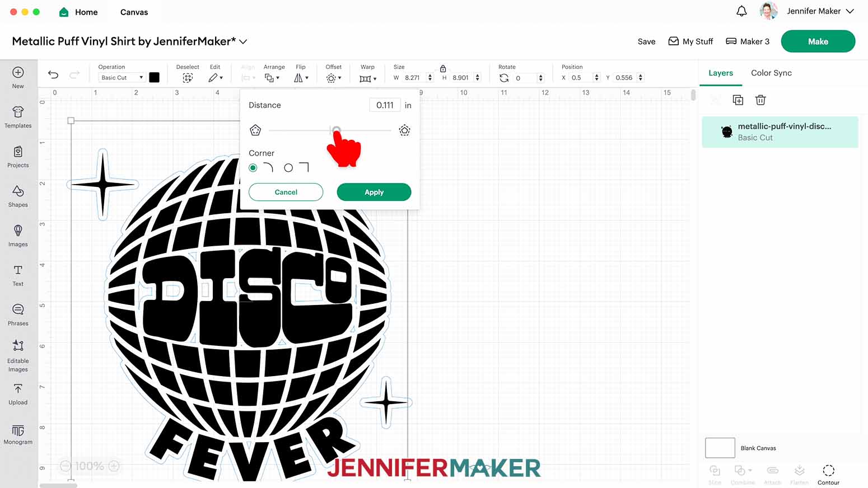Expand the Arrange dropdown

(272, 78)
